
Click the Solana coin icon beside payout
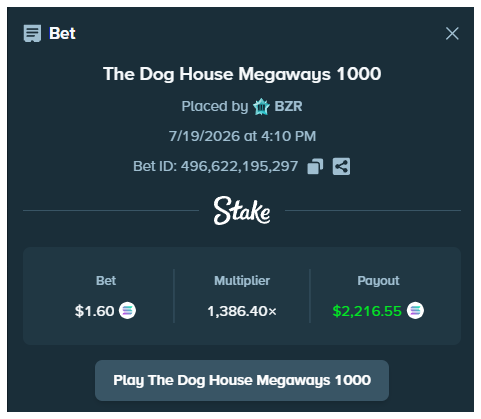point(415,311)
